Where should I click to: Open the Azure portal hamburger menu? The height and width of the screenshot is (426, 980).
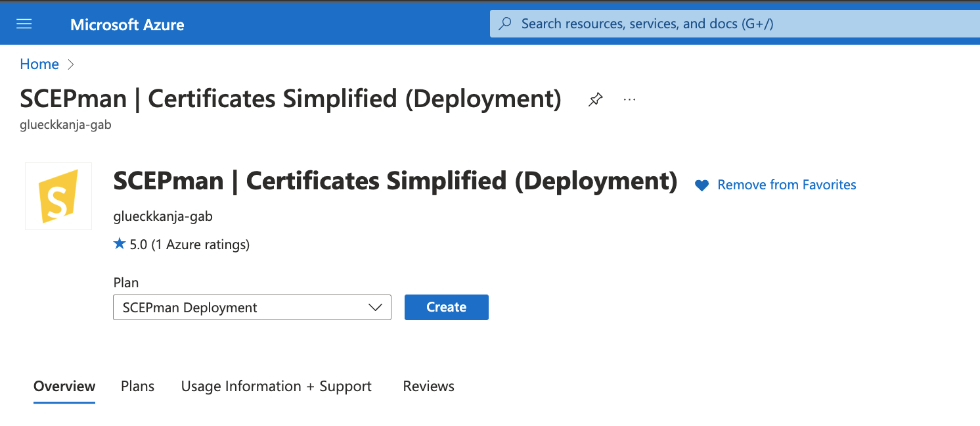(24, 24)
